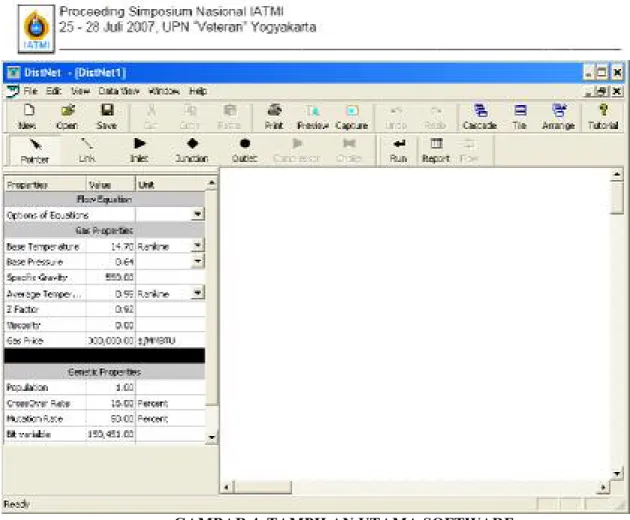Pick the Junction node tool
The image size is (630, 520).
coord(192,151)
